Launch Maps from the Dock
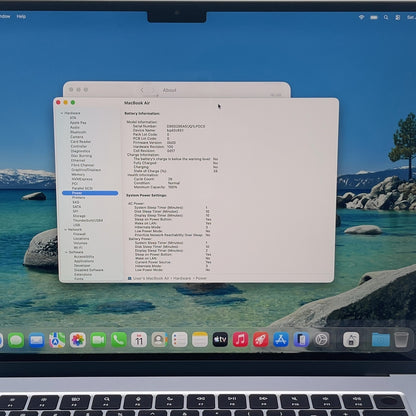The height and width of the screenshot is (416, 416). (x=57, y=340)
